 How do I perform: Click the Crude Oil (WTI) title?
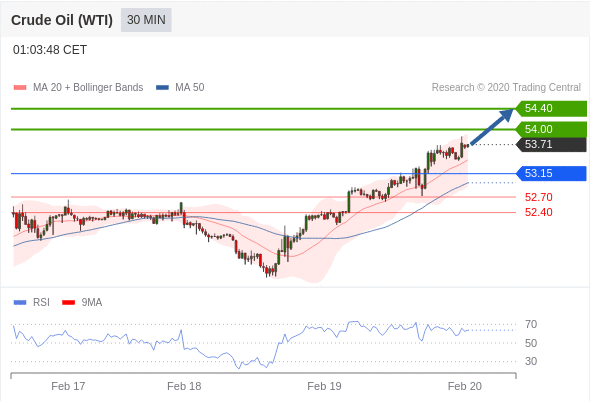click(x=62, y=20)
